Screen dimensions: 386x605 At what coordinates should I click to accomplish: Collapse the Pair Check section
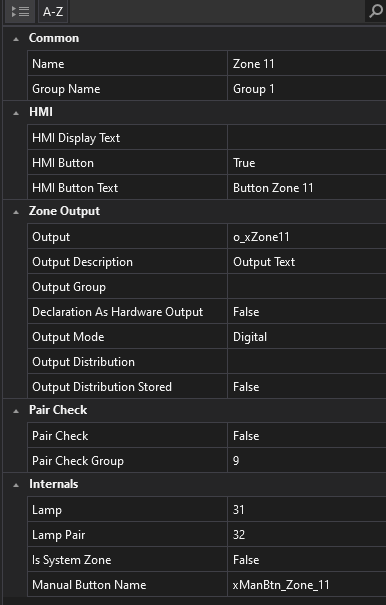[x=16, y=411]
